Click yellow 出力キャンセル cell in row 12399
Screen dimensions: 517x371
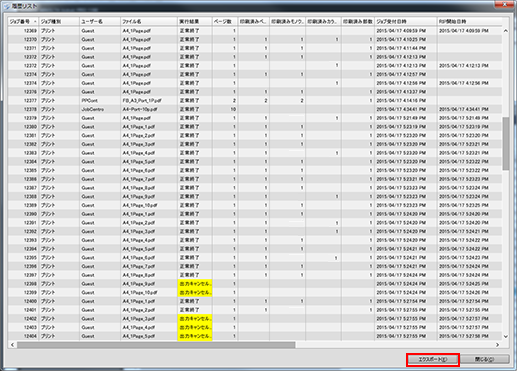[195, 292]
